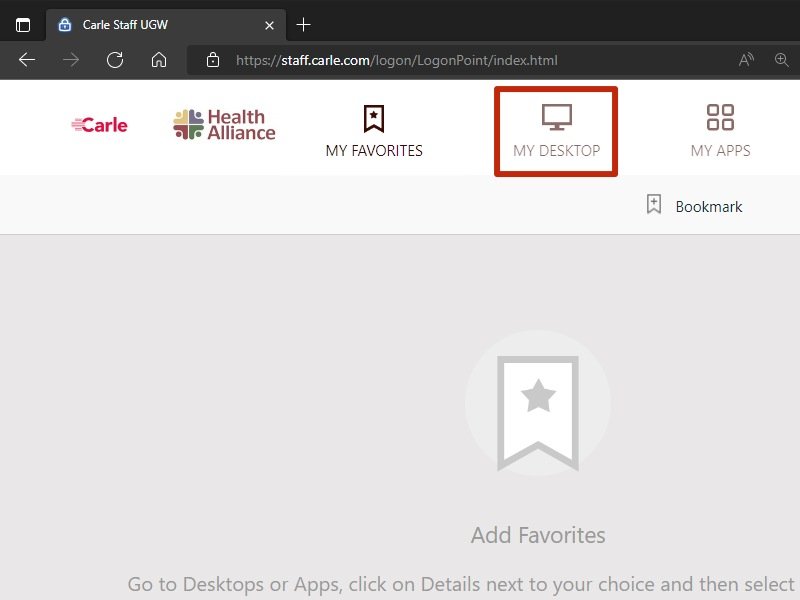The image size is (800, 600).
Task: Select the Carle Staff UGW browser tab
Action: 150,25
